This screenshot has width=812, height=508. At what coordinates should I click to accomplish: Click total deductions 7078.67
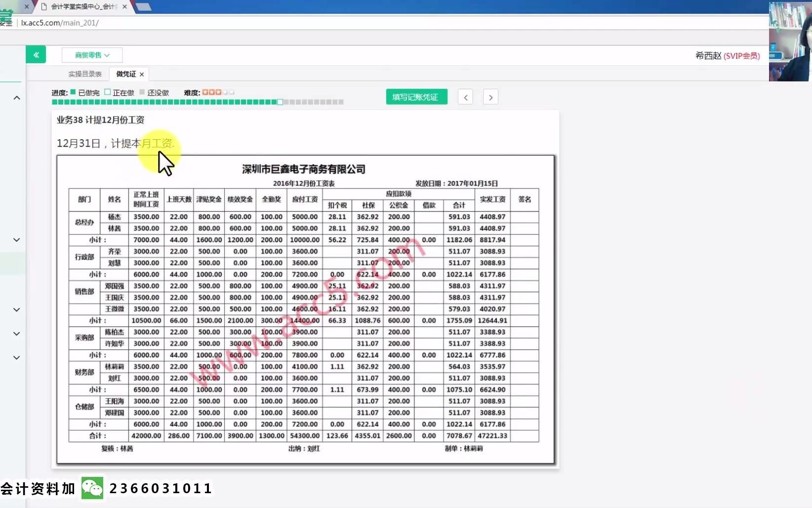tap(459, 436)
